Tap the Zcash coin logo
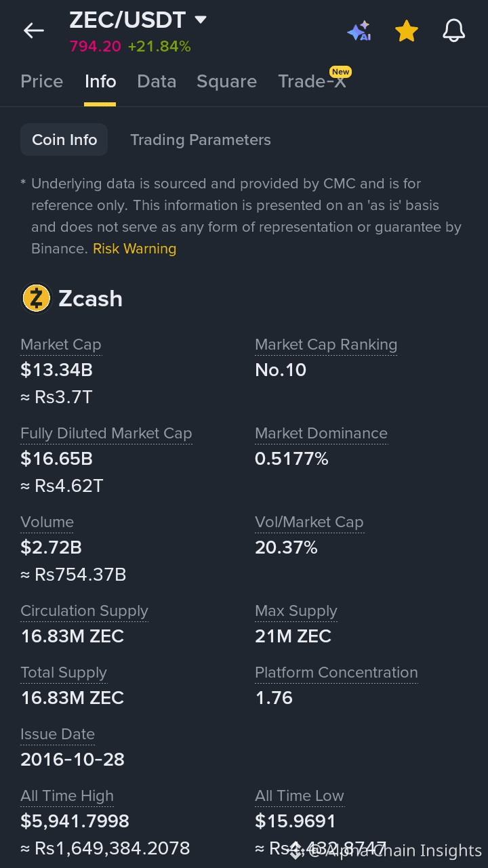Image resolution: width=488 pixels, height=868 pixels. [37, 298]
